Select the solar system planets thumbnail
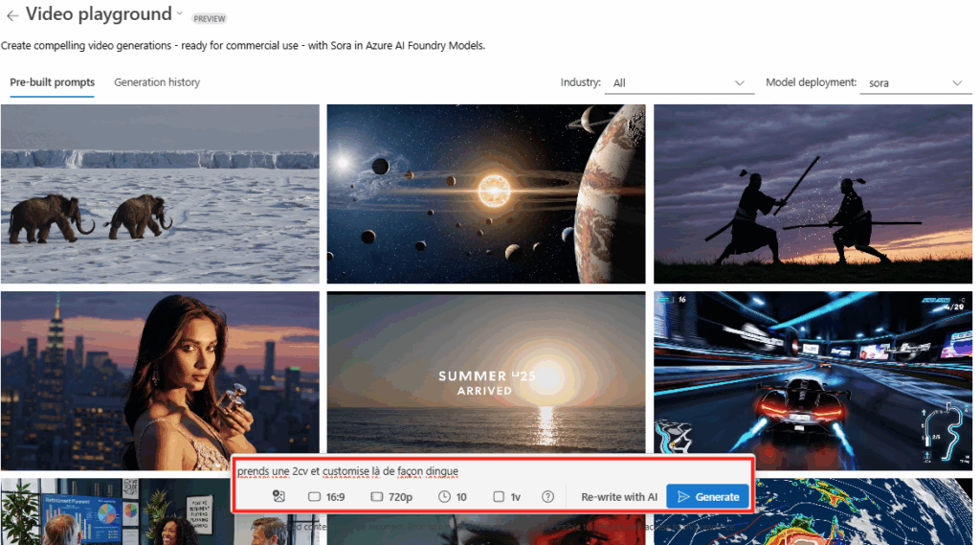This screenshot has width=980, height=545. click(x=486, y=193)
